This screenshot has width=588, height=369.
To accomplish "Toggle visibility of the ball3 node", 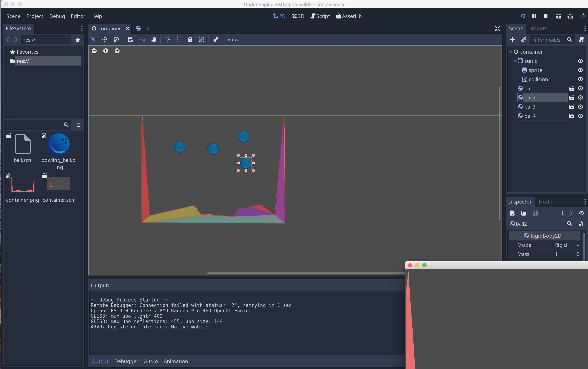I will (x=580, y=107).
